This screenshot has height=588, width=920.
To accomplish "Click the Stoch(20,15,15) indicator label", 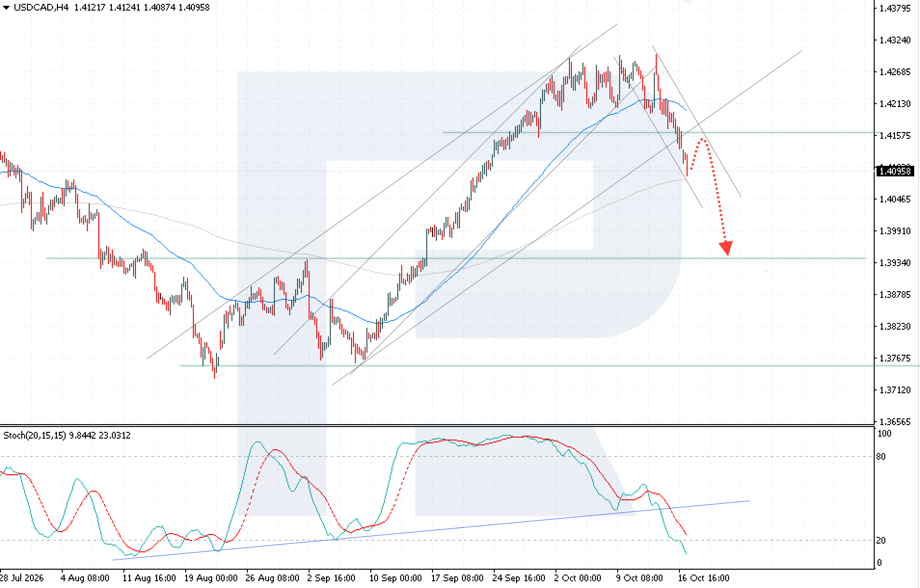I will pyautogui.click(x=35, y=435).
